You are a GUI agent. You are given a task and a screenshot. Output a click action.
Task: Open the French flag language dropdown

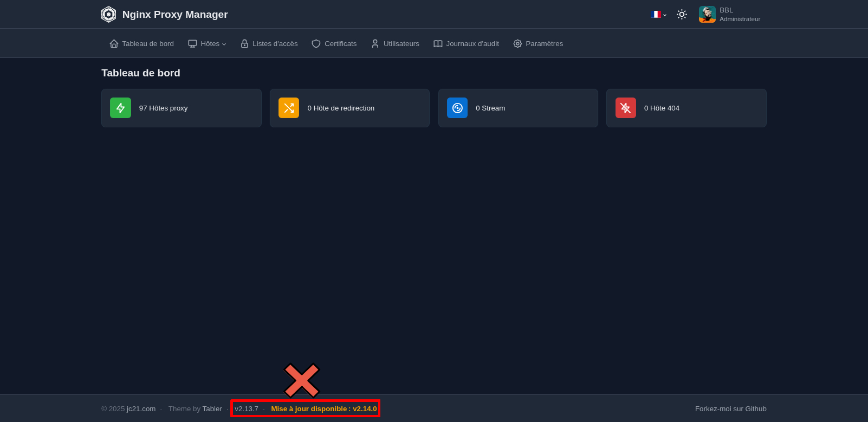(658, 15)
